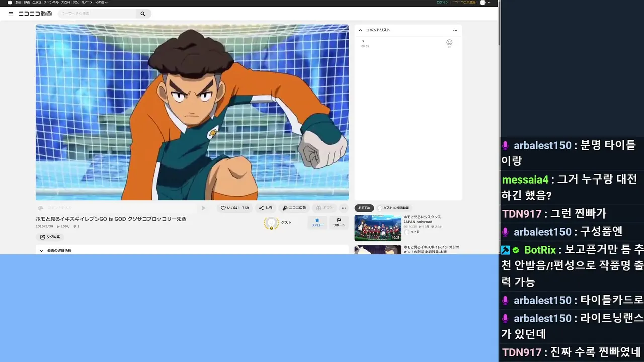Open the three-dot menu next to ギフト
The image size is (644, 362).
(344, 208)
